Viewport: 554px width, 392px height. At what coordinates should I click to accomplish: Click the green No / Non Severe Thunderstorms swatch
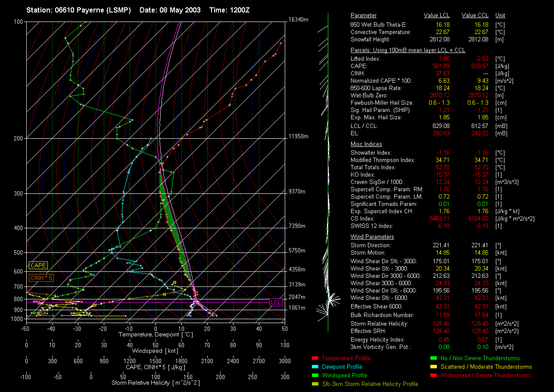433,358
